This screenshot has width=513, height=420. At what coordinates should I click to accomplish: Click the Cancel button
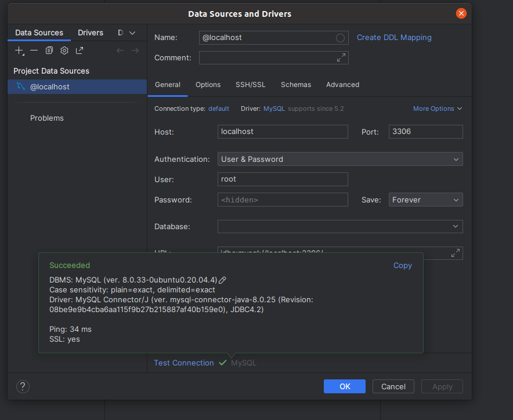(x=393, y=386)
